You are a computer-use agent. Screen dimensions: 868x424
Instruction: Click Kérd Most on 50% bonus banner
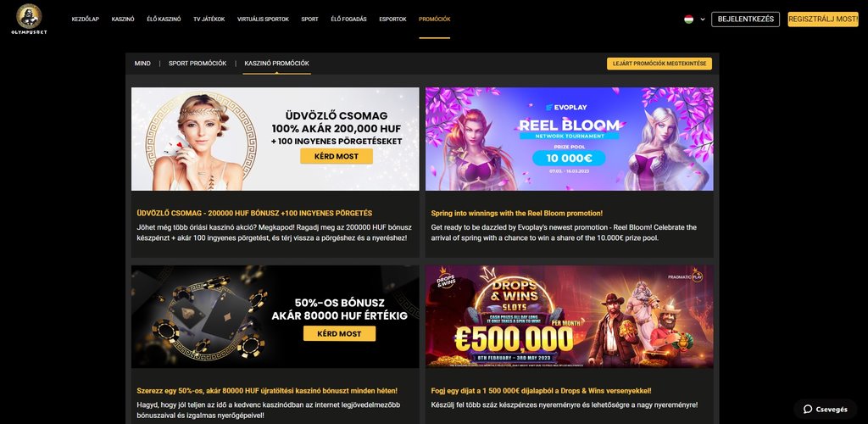[x=339, y=333]
